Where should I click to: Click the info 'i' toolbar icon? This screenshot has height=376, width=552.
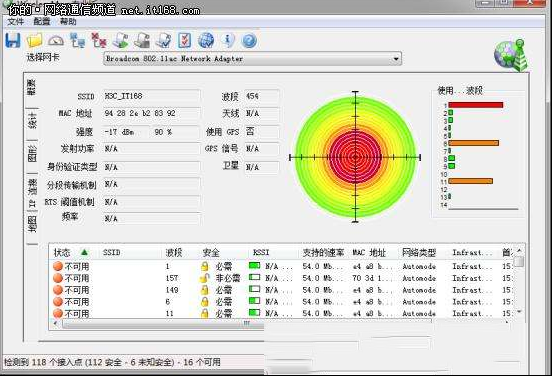pyautogui.click(x=228, y=40)
